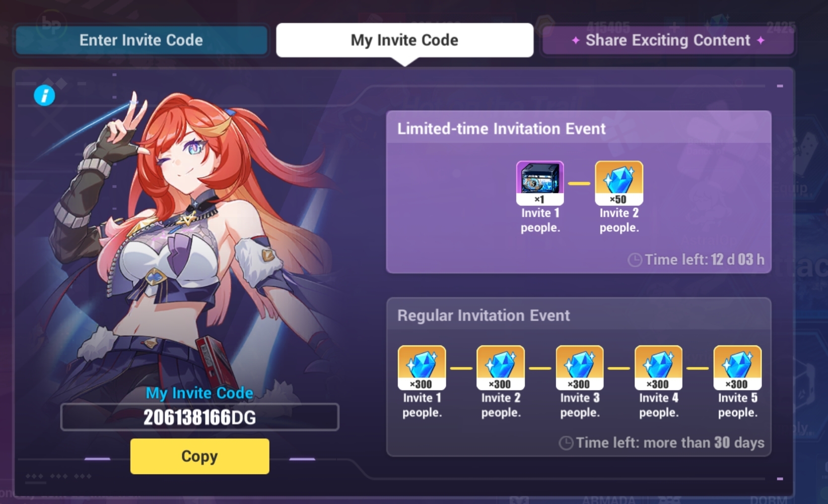Switch to Enter Invite Code tab
This screenshot has height=504, width=828.
click(141, 40)
